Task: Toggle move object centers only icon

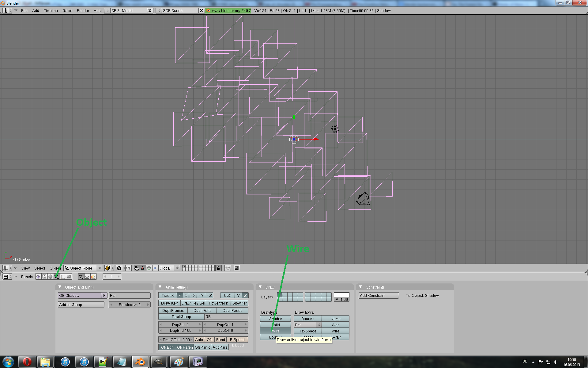Action: (128, 268)
